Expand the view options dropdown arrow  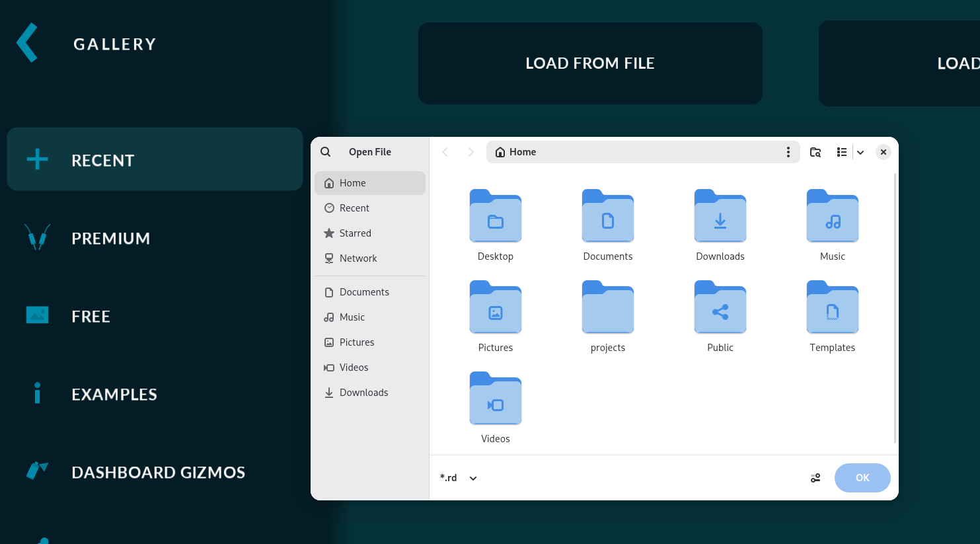(x=860, y=153)
